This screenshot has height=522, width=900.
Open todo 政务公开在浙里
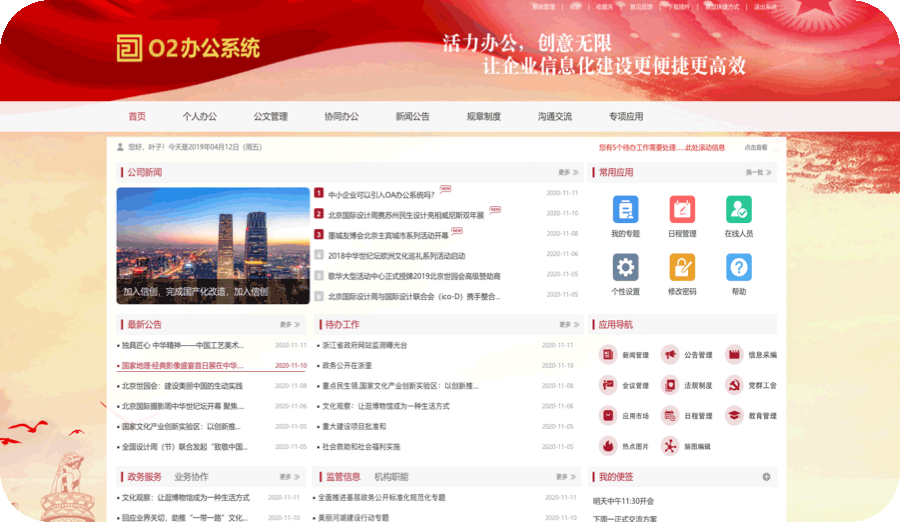tap(347, 366)
